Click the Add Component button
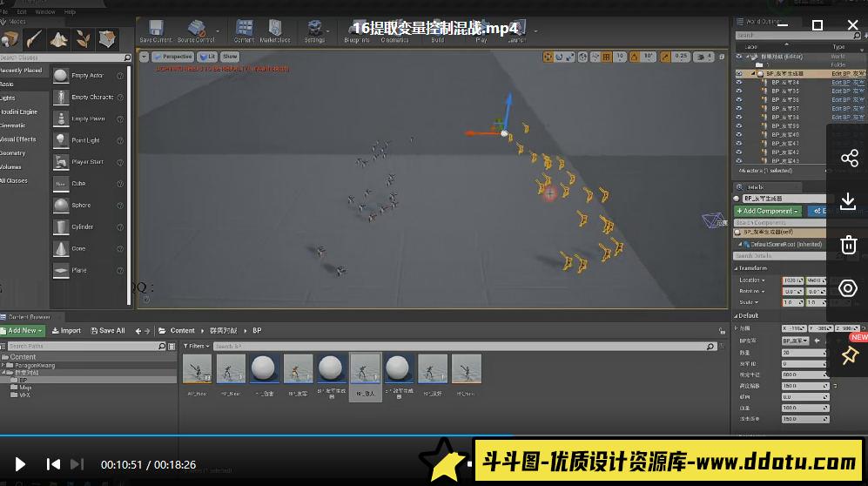Screen dimensions: 868x486 767,211
